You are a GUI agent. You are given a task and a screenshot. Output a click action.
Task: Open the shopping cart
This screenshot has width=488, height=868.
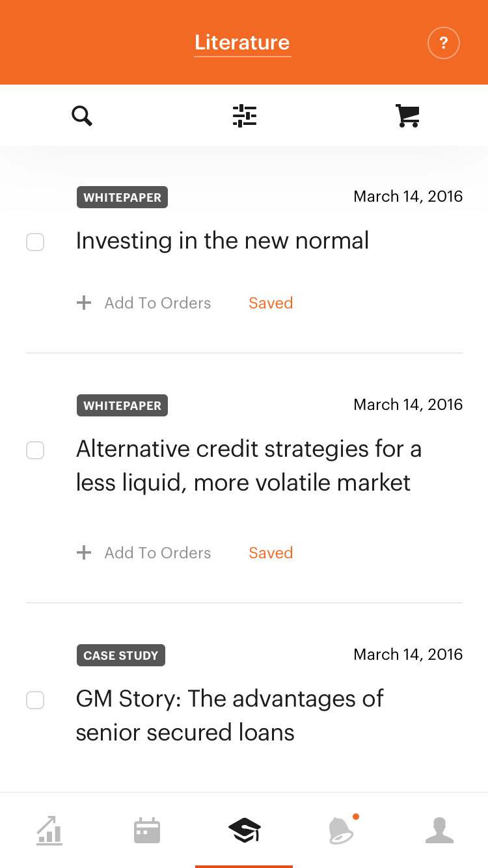pyautogui.click(x=407, y=116)
